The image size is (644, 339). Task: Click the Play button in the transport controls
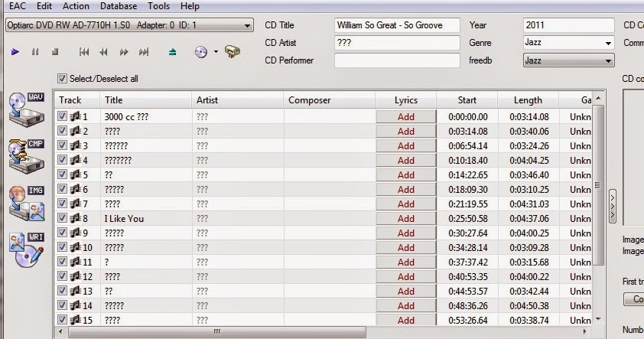pyautogui.click(x=15, y=52)
